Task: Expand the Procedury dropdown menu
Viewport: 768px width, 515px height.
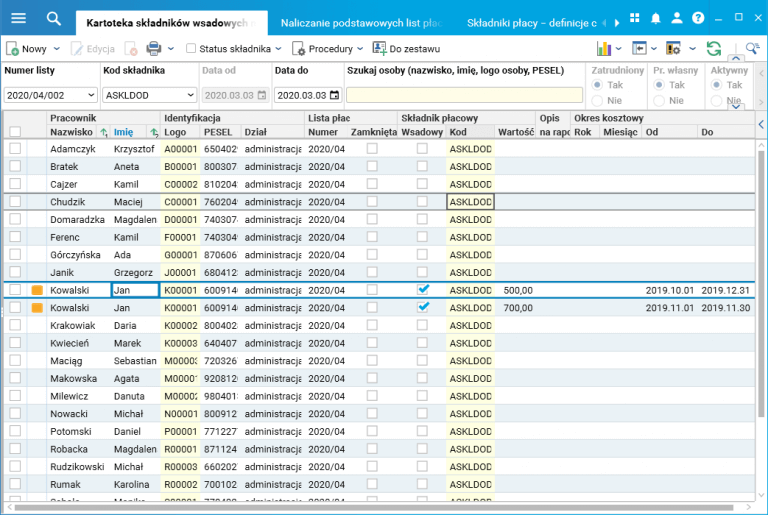Action: [360, 48]
